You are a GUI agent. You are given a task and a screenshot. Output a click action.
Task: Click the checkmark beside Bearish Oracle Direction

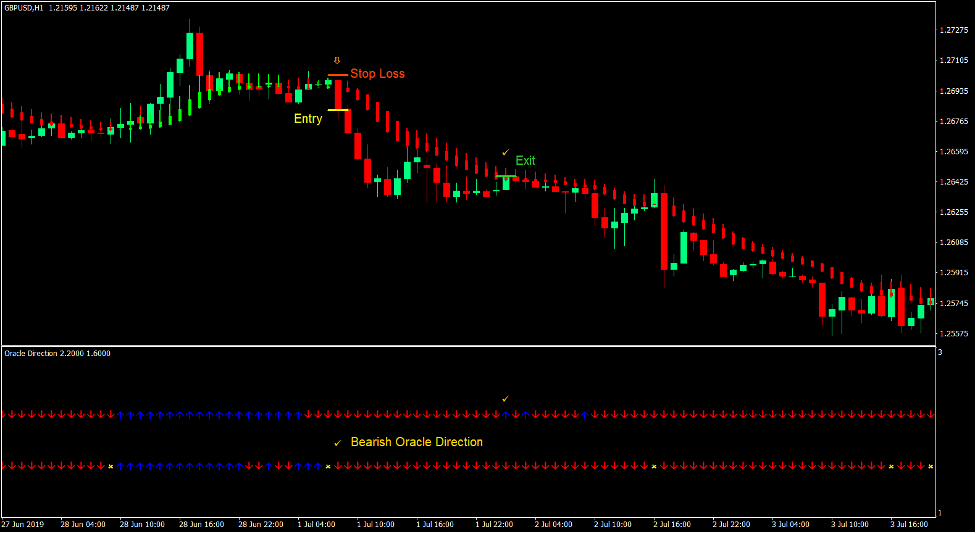338,443
